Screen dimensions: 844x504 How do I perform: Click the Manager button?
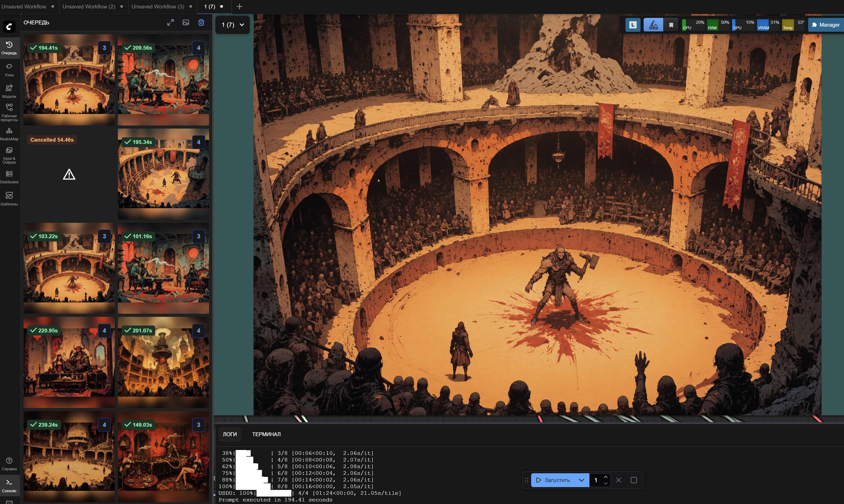pos(826,25)
